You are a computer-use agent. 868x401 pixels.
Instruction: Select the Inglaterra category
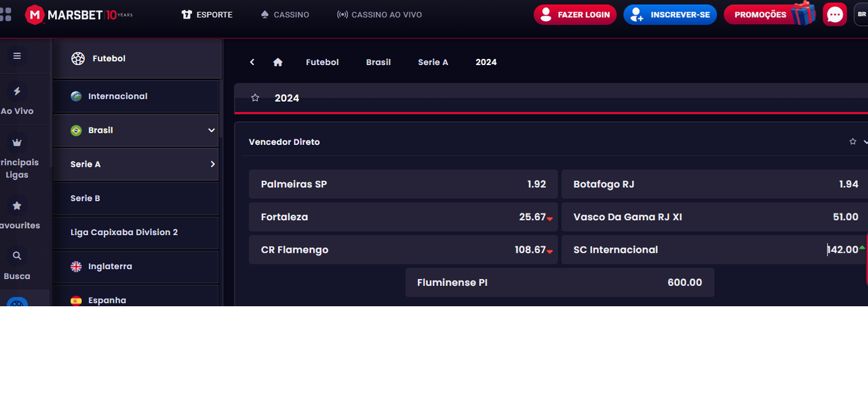136,266
